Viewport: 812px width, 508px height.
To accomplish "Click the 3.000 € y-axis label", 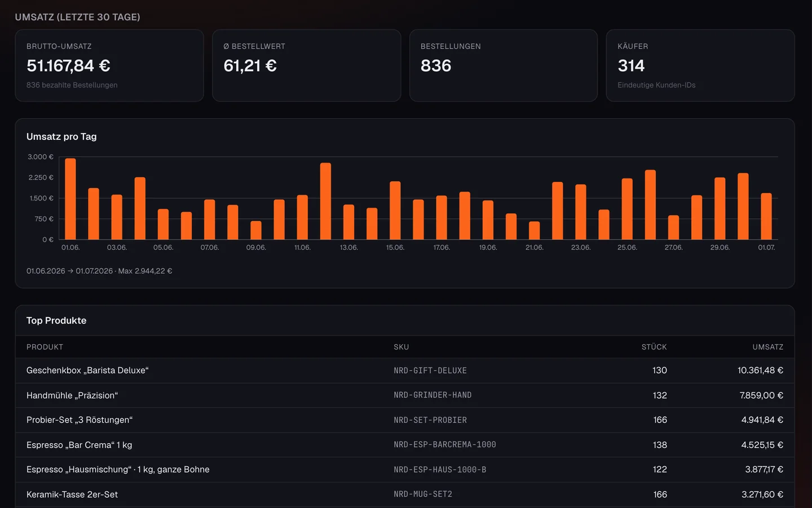I will 41,157.
